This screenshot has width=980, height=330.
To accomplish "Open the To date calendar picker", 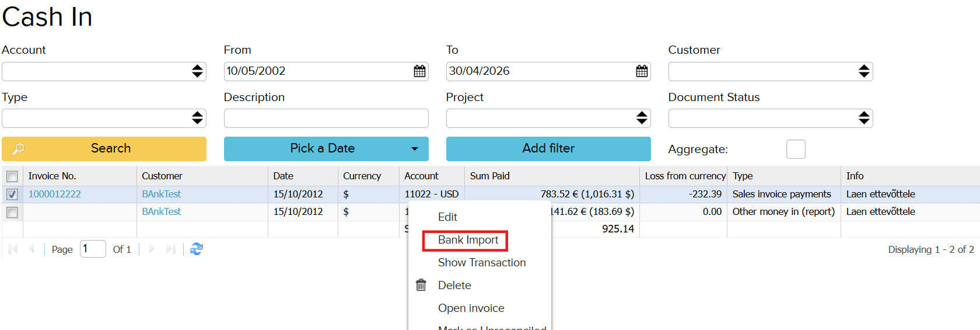I will [x=642, y=71].
